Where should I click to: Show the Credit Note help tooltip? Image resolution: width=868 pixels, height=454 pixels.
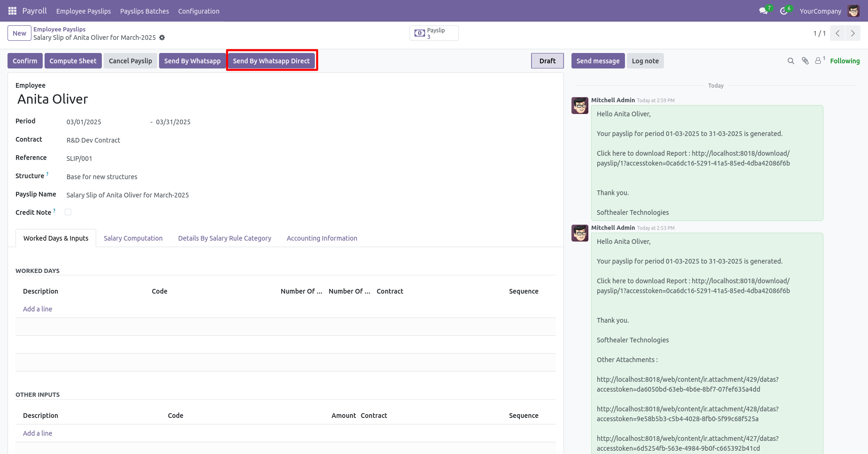pyautogui.click(x=54, y=211)
